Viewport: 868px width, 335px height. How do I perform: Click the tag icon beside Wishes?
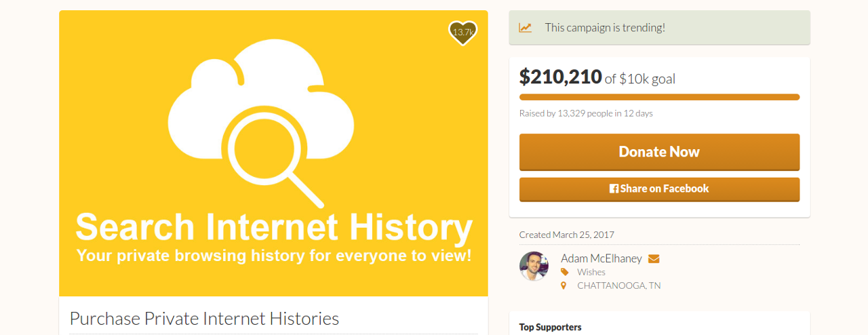tap(564, 272)
